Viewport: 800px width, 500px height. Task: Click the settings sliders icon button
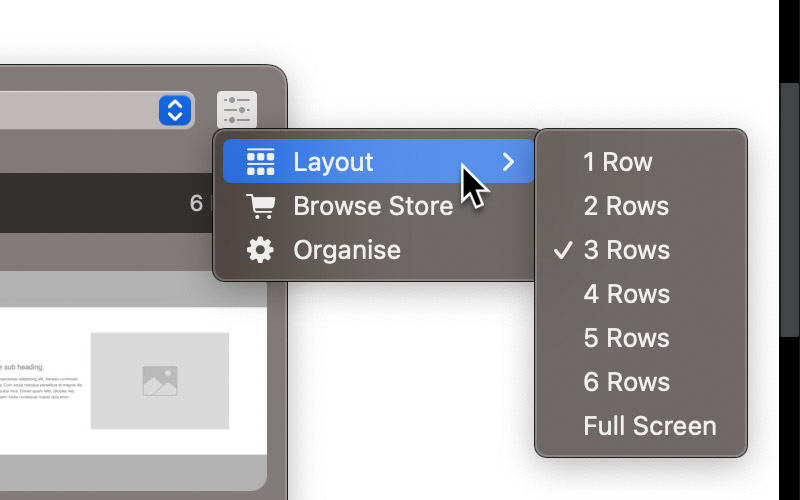(237, 110)
